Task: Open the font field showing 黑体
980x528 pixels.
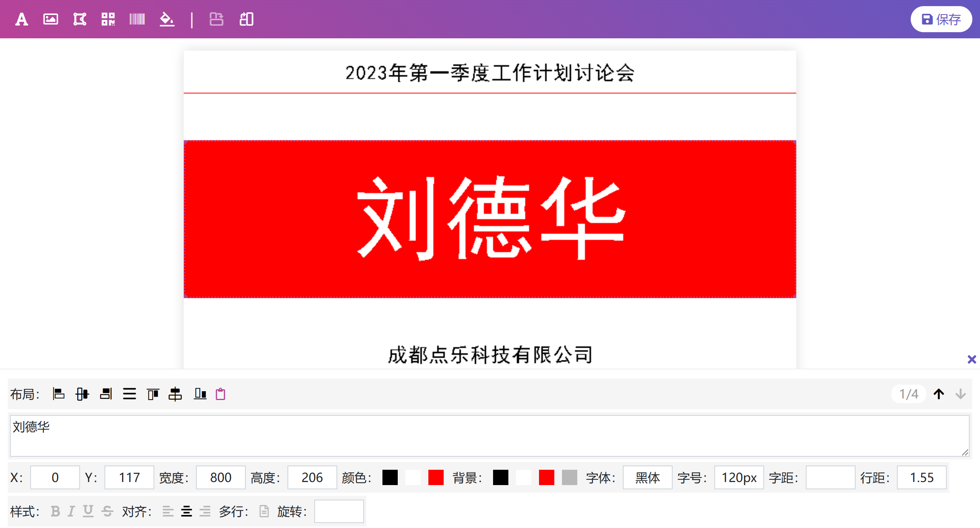Action: pyautogui.click(x=647, y=477)
